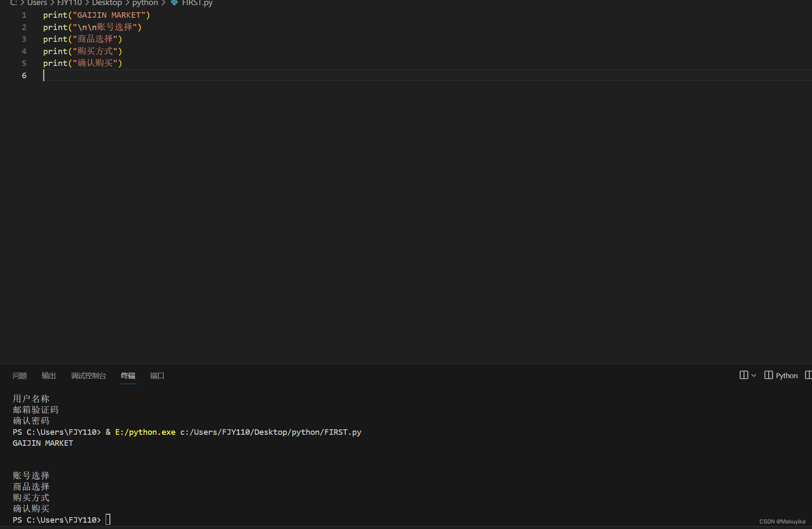Click the python folder breadcrumb

tap(145, 3)
